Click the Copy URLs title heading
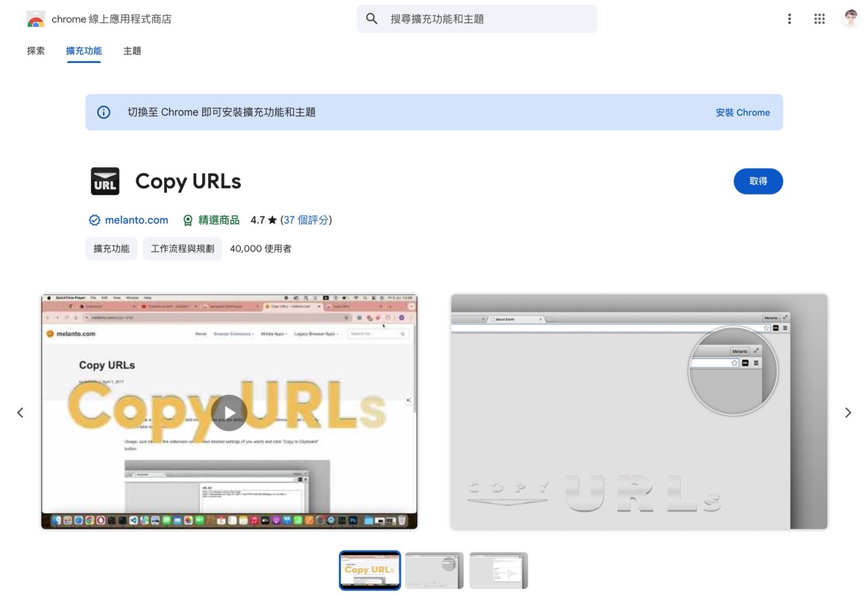The width and height of the screenshot is (868, 614). [x=188, y=182]
